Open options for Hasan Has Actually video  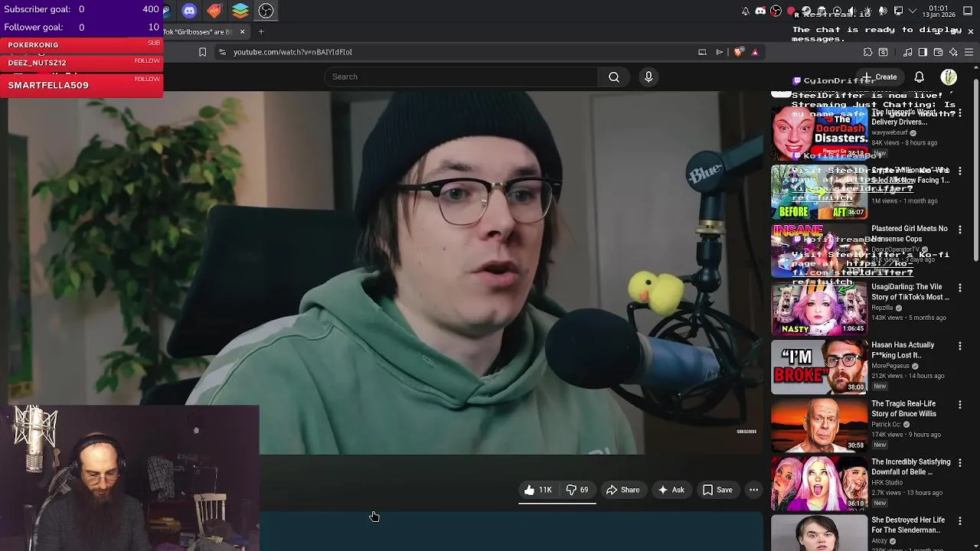[959, 346]
